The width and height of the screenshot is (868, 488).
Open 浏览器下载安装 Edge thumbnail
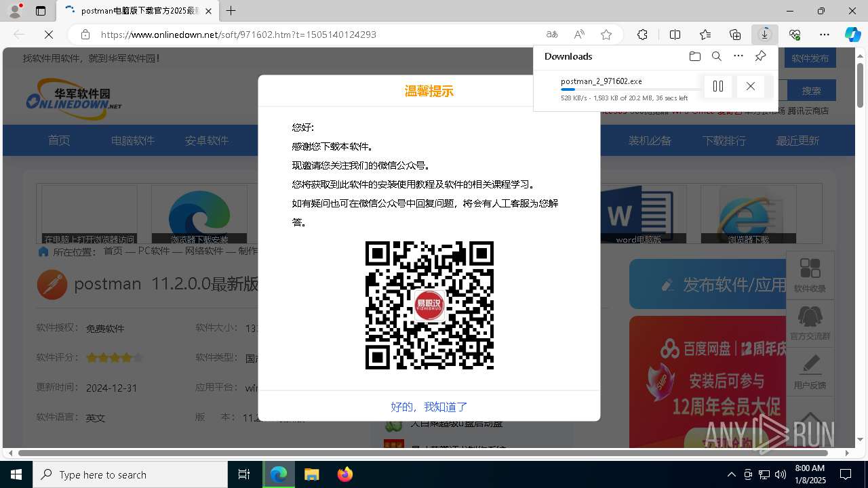[199, 214]
